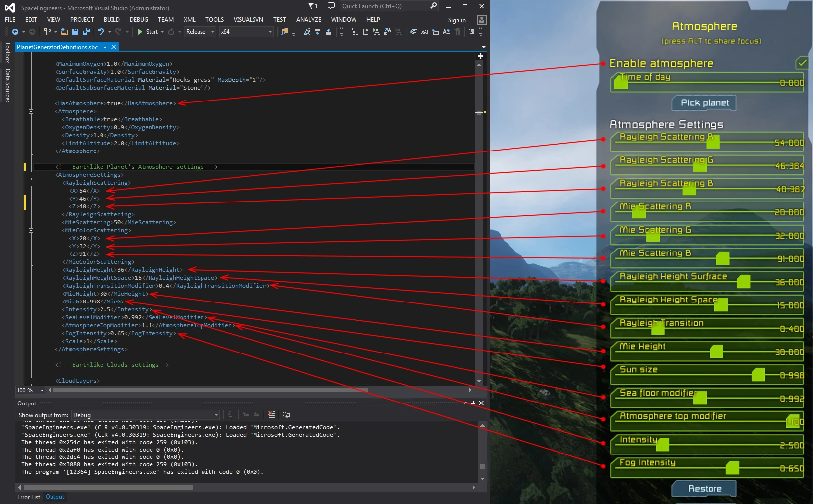
Task: Click the Save All toolbar icon
Action: pos(86,32)
